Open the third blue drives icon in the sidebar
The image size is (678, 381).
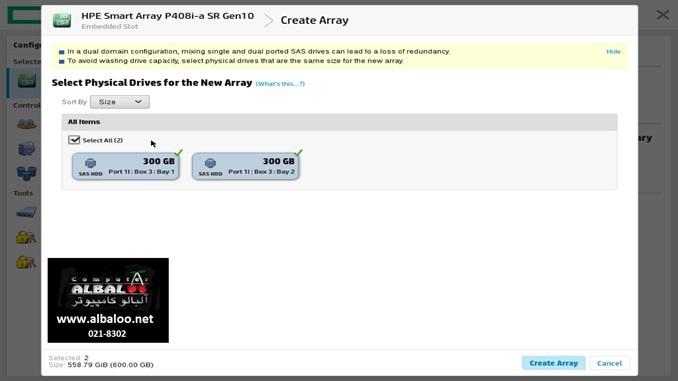(26, 173)
